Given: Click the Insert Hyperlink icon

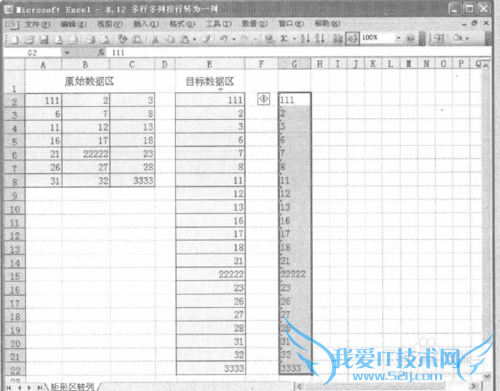Looking at the screenshot, I should tap(269, 39).
